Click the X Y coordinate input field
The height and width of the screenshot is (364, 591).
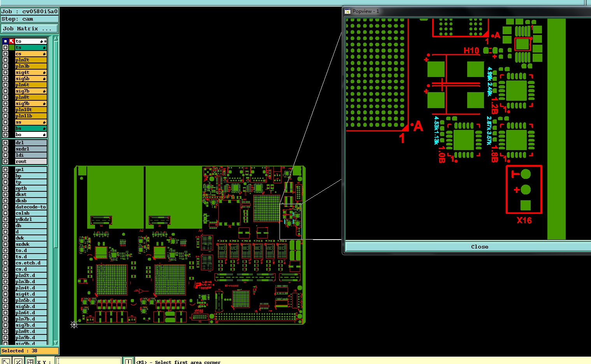click(89, 362)
